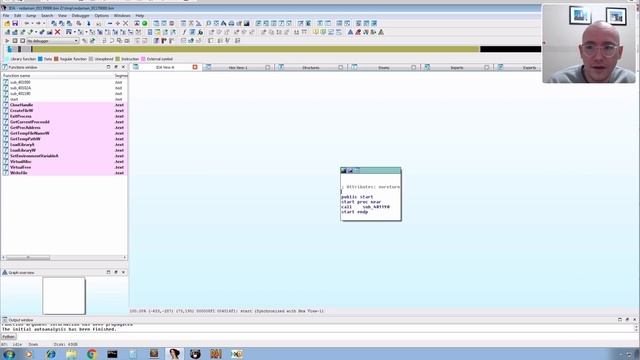The image size is (640, 360).
Task: Click the Functions window horizontal scrollbar
Action: point(64,258)
